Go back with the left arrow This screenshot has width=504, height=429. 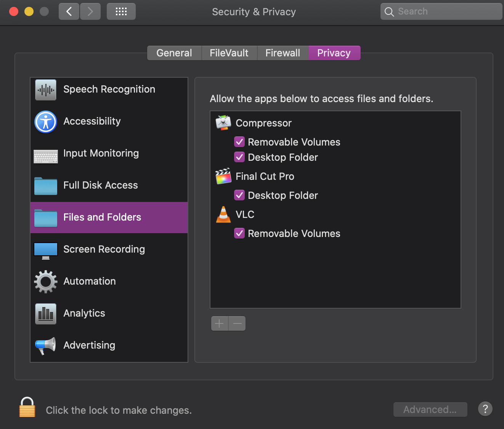69,11
